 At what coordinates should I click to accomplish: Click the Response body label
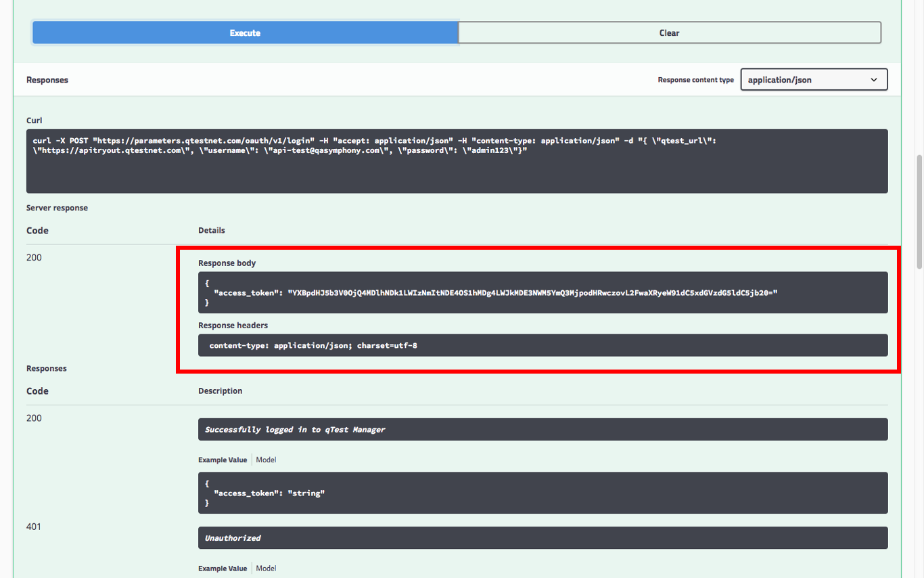point(227,263)
